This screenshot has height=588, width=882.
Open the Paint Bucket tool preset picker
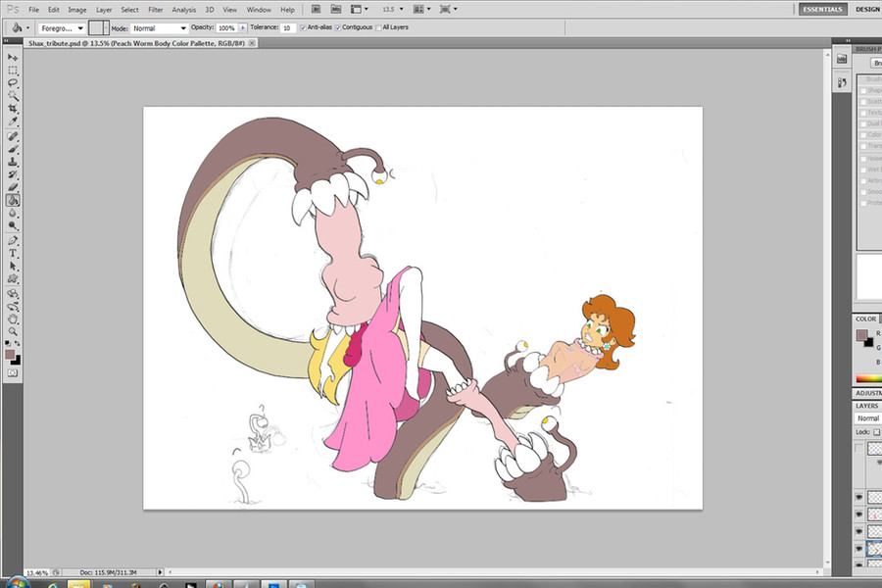click(21, 27)
